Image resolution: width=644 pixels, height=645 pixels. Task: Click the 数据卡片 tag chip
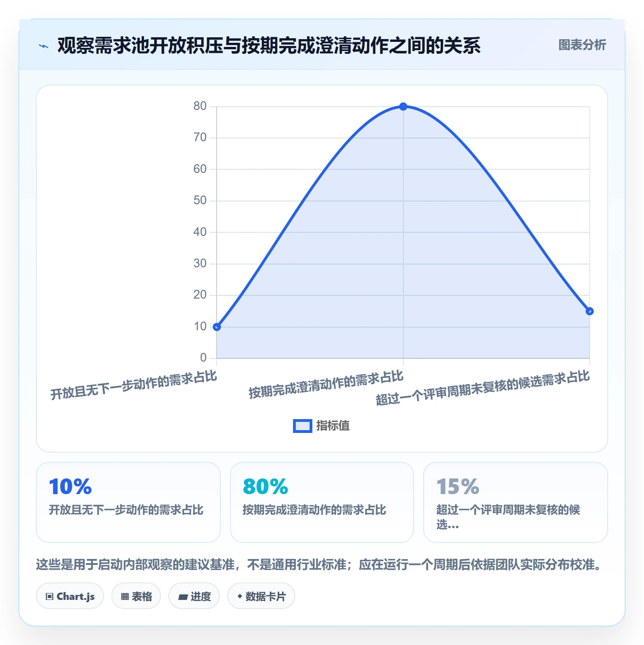pos(261,596)
